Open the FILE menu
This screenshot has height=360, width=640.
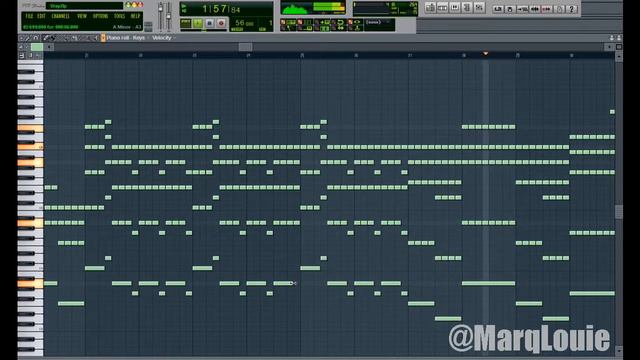pos(29,16)
